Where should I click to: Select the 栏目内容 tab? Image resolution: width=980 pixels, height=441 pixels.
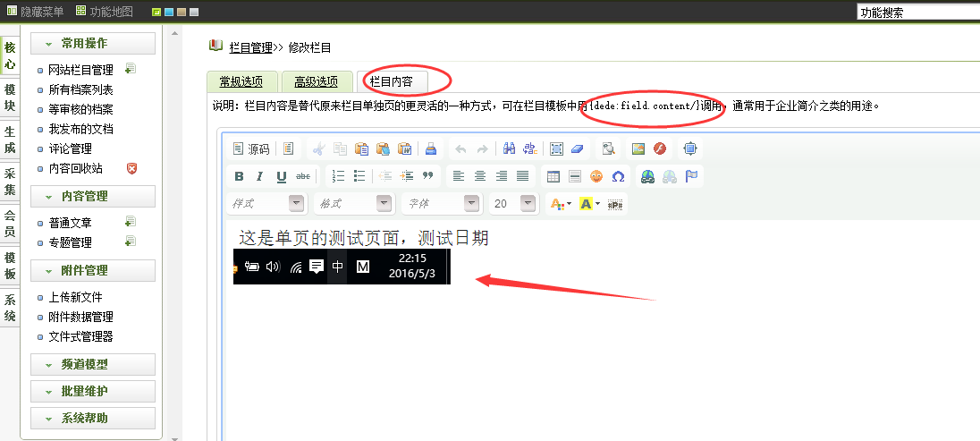(392, 81)
